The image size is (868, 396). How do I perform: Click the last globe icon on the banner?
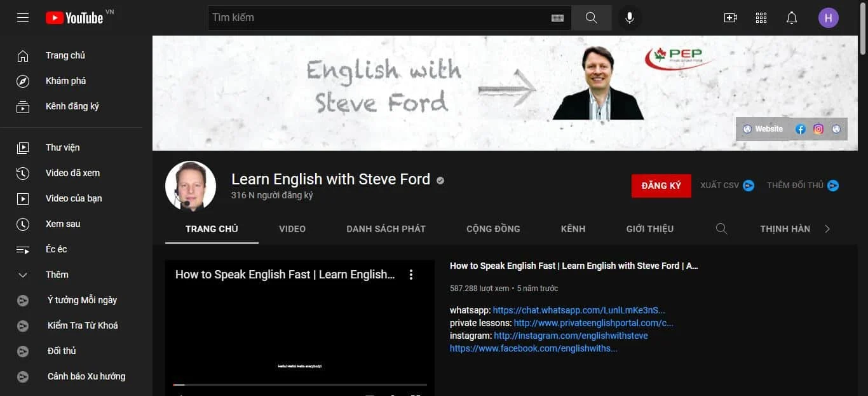coord(836,129)
